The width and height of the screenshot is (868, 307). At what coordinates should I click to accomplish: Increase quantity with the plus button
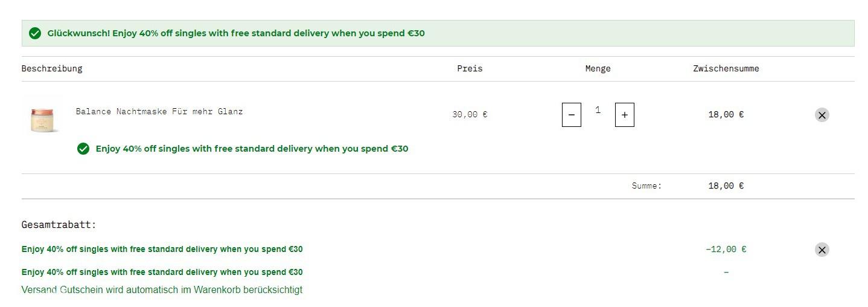pos(624,115)
